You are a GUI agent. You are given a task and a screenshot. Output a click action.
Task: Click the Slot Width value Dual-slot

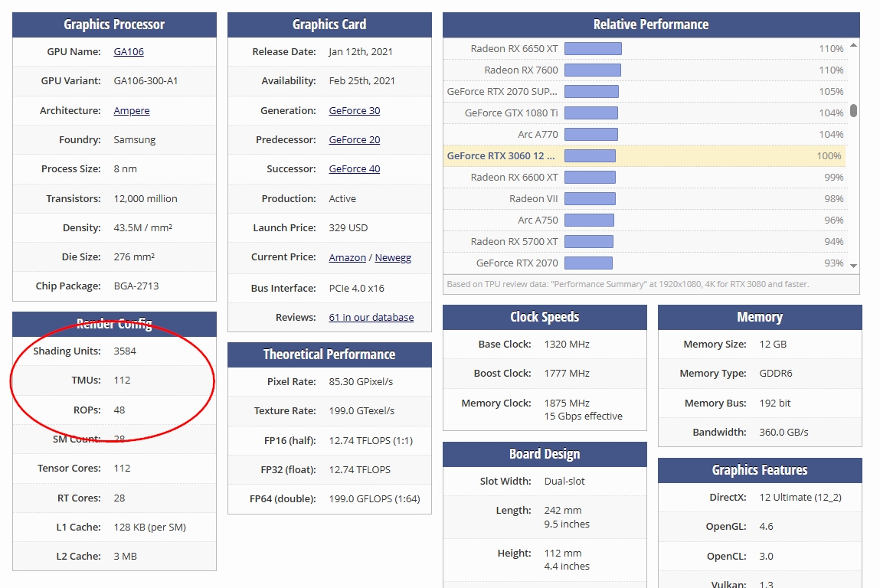pos(564,482)
